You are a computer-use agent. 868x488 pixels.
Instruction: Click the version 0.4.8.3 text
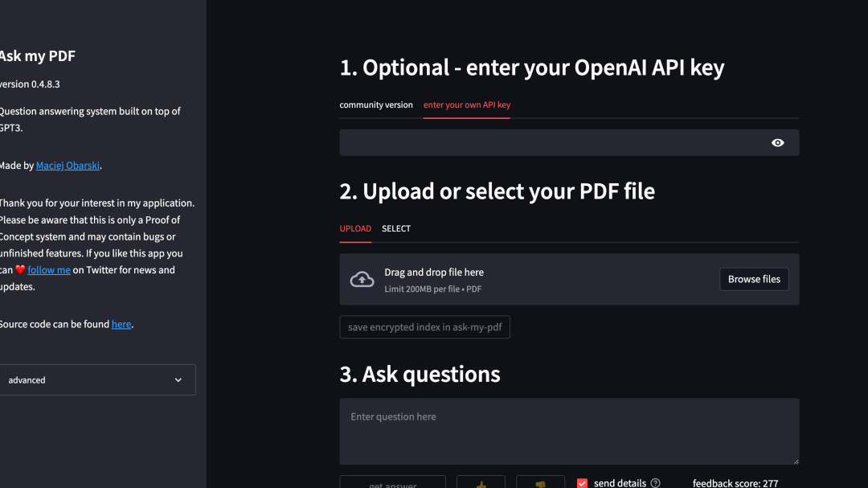(x=30, y=84)
